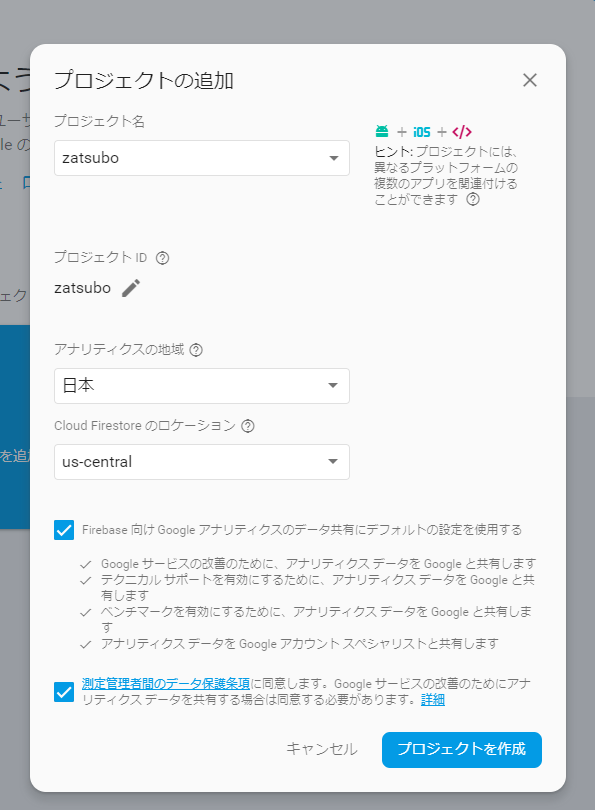Open the help icon next to アナリティクスの地域
Viewport: 595px width, 810px height.
click(196, 350)
